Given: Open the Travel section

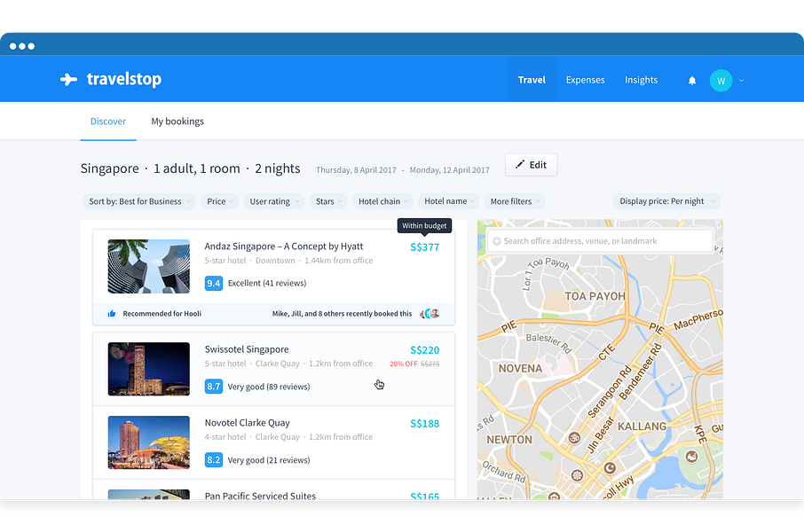Looking at the screenshot, I should click(532, 80).
